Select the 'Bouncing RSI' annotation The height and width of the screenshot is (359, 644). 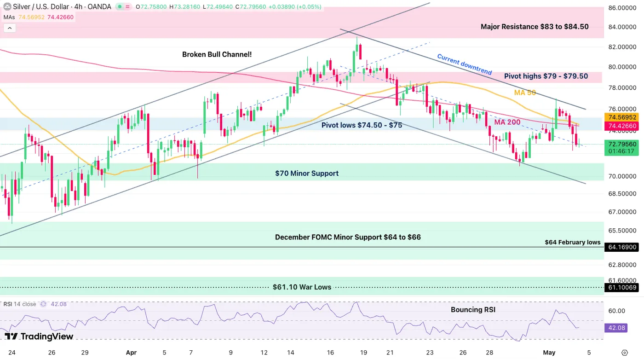[x=473, y=310]
